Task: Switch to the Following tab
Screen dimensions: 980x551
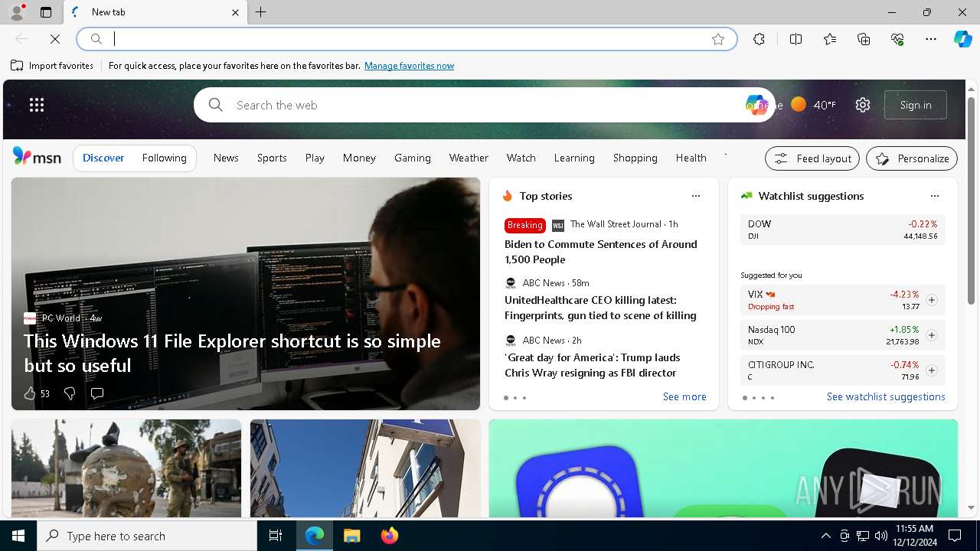Action: (164, 158)
